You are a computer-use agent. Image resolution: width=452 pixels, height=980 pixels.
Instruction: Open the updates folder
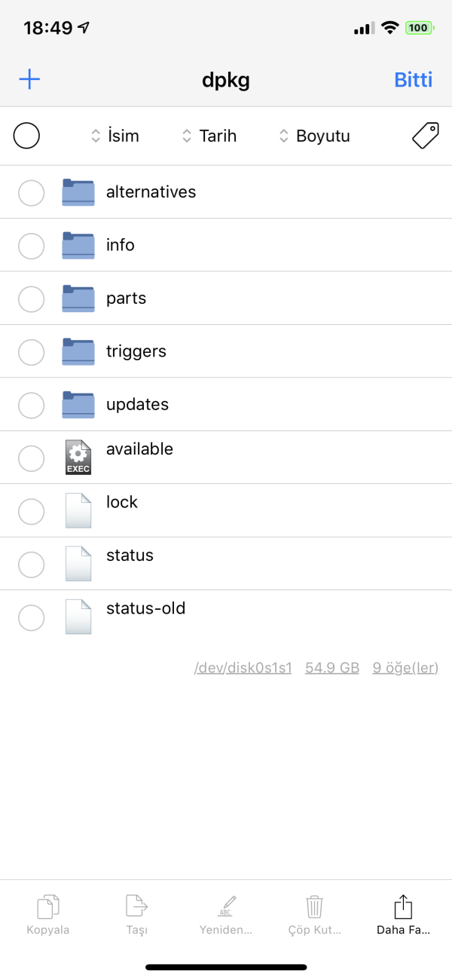[137, 405]
